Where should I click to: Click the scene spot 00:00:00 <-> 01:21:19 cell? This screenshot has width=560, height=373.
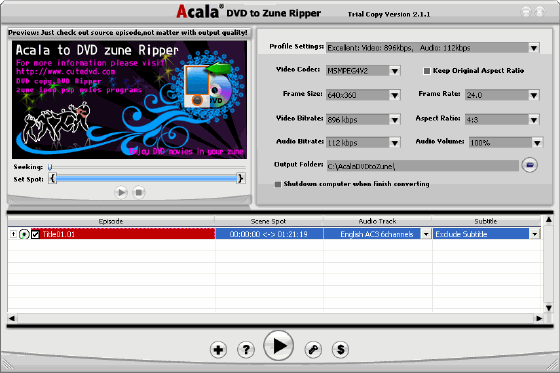[269, 234]
